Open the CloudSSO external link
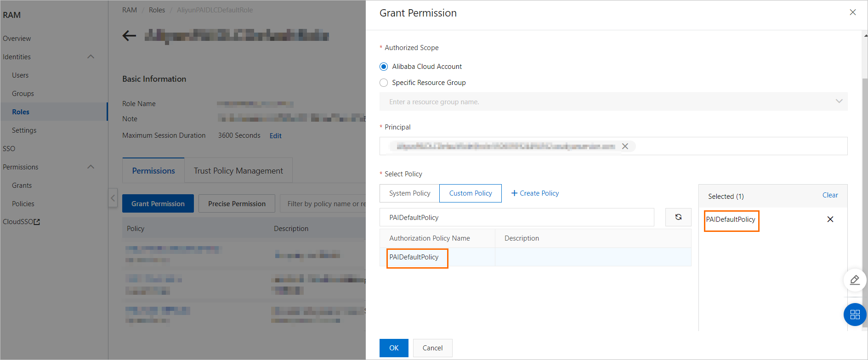 pos(22,222)
